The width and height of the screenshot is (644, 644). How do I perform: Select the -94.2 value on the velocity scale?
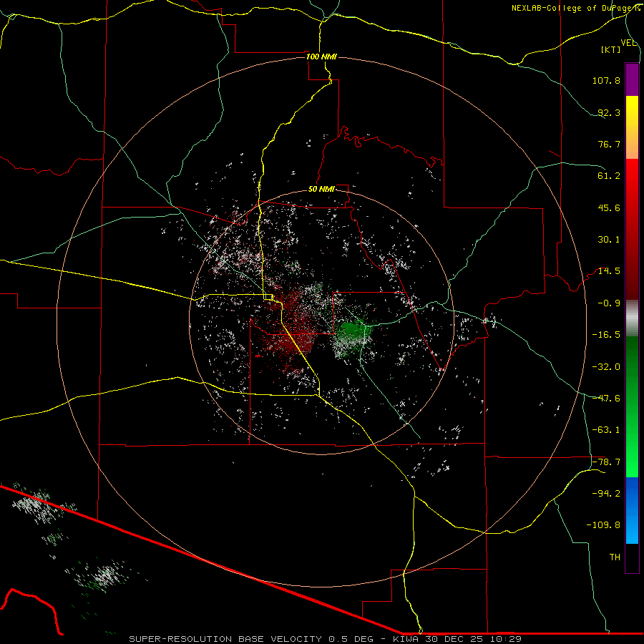click(x=606, y=494)
